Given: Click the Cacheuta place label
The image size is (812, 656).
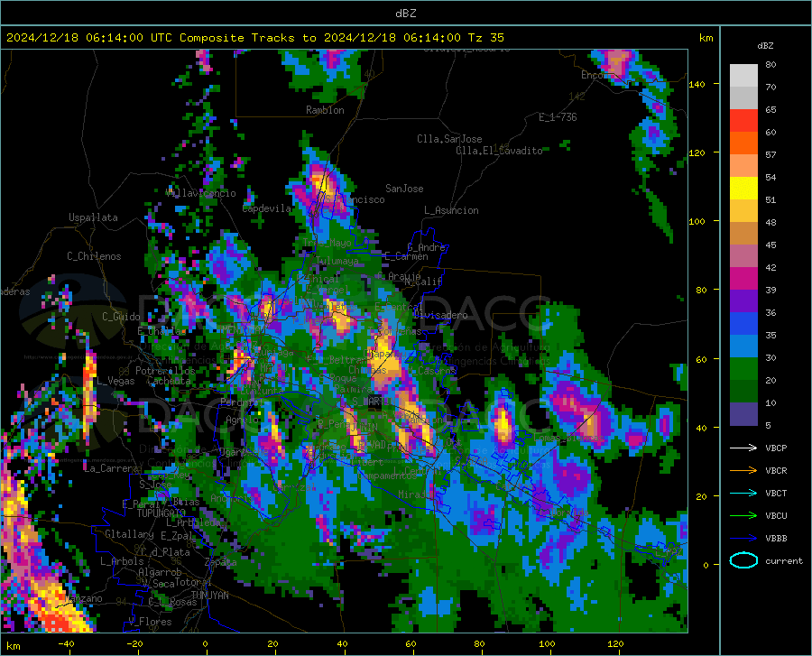Looking at the screenshot, I should 169,381.
